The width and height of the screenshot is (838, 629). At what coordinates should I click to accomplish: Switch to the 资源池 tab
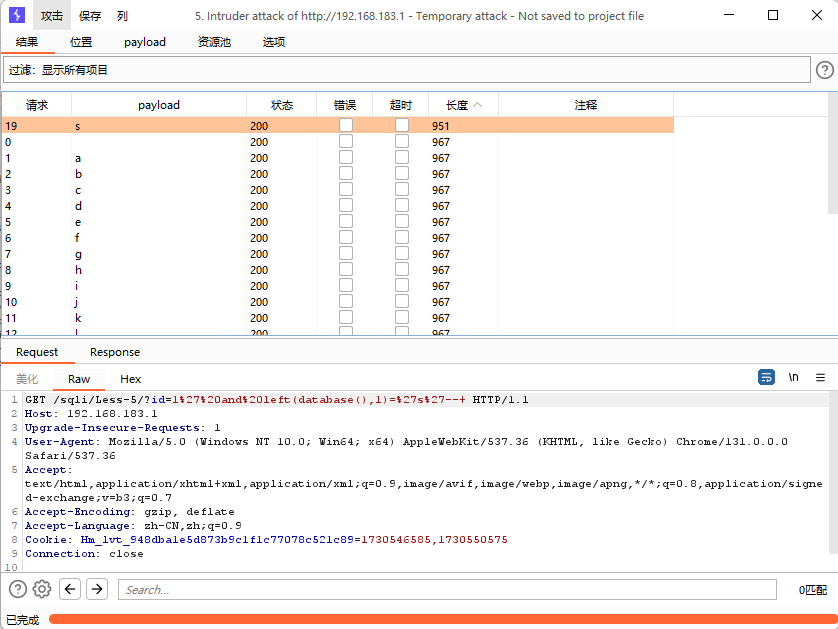[x=214, y=42]
